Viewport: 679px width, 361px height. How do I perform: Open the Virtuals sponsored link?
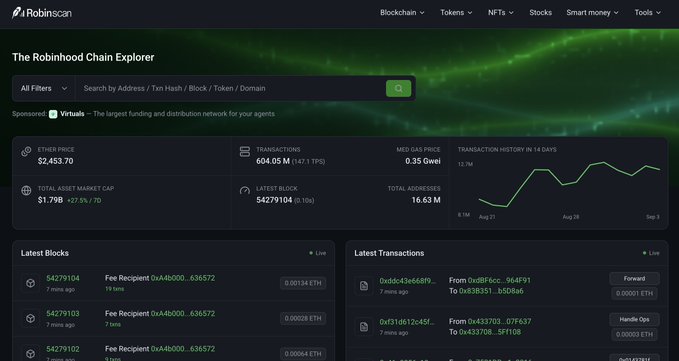coord(72,114)
